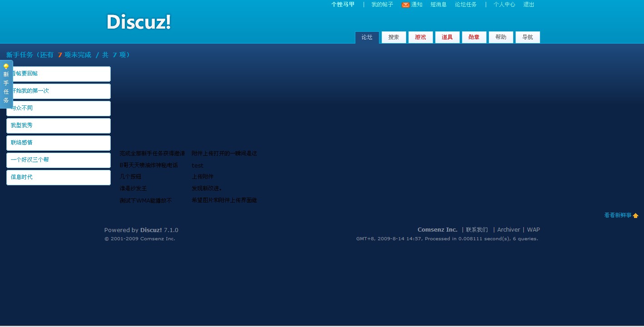Image resolution: width=644 pixels, height=327 pixels.
Task: Click the Discuz! logo
Action: coord(138,22)
